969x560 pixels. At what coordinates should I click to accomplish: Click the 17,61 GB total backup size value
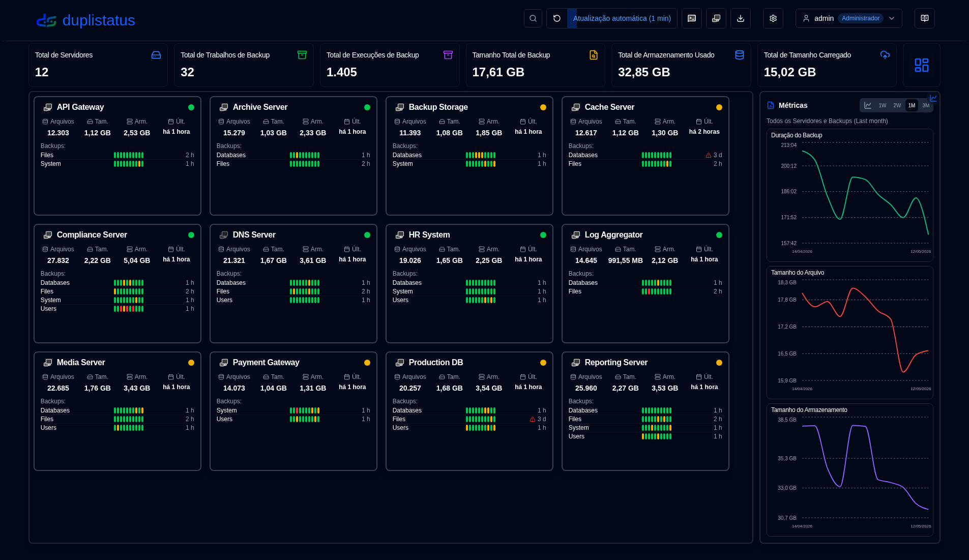[498, 72]
